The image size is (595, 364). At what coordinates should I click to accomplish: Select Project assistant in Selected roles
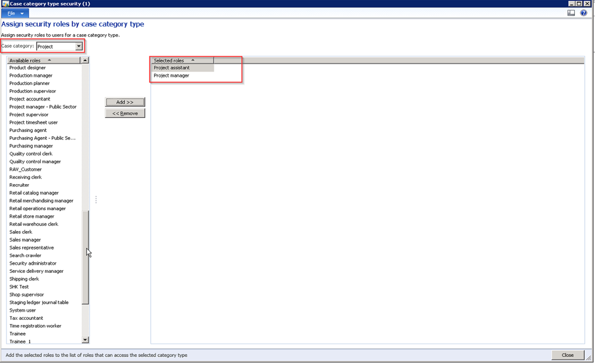pos(171,68)
